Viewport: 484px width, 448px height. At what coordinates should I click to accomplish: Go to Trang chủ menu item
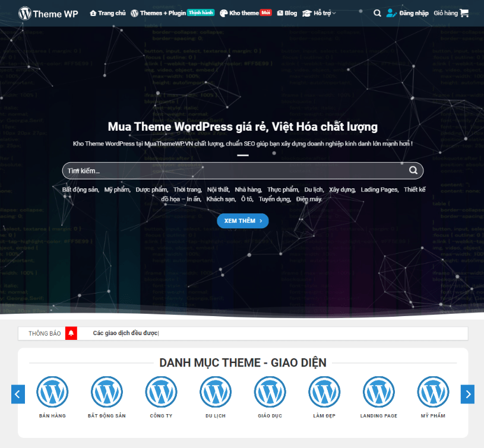[107, 13]
